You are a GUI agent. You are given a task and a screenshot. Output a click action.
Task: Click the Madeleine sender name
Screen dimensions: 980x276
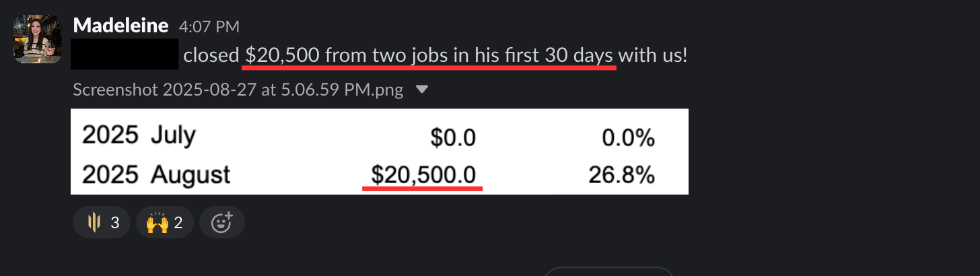pyautogui.click(x=120, y=26)
